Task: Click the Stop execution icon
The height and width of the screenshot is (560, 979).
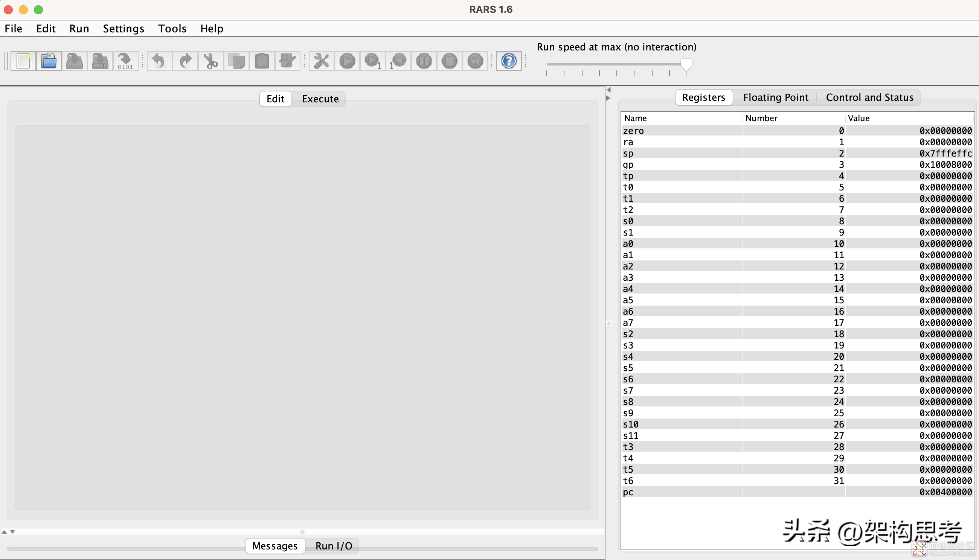Action: coord(450,61)
